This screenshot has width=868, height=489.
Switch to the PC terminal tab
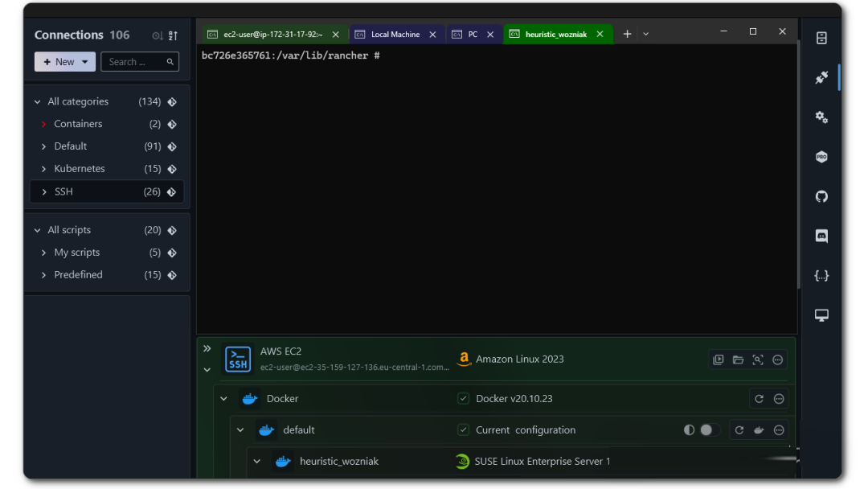tap(472, 35)
